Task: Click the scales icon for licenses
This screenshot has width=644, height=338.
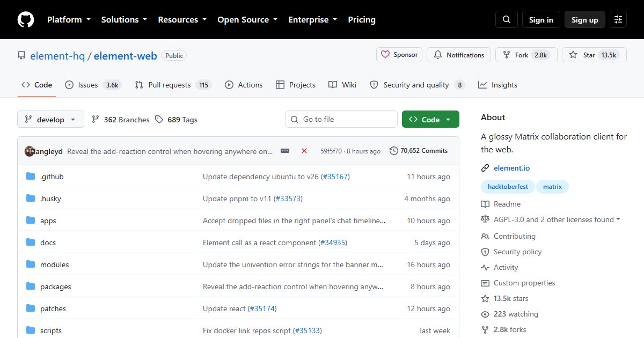Action: [485, 220]
